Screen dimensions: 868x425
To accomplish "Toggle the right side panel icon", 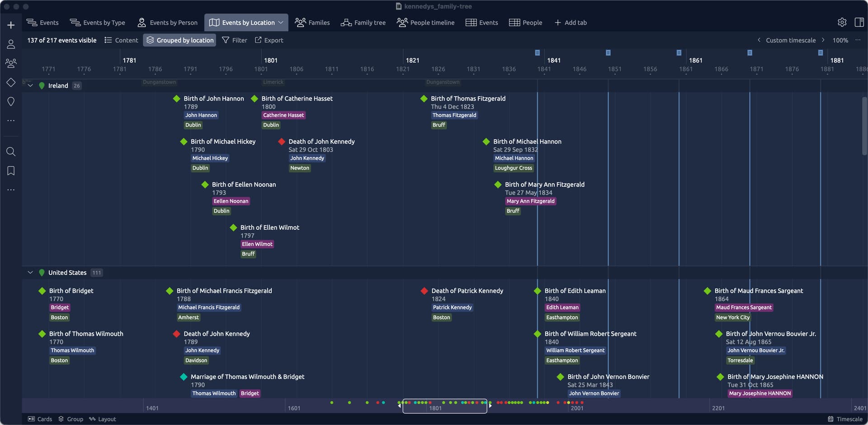I will pyautogui.click(x=859, y=22).
